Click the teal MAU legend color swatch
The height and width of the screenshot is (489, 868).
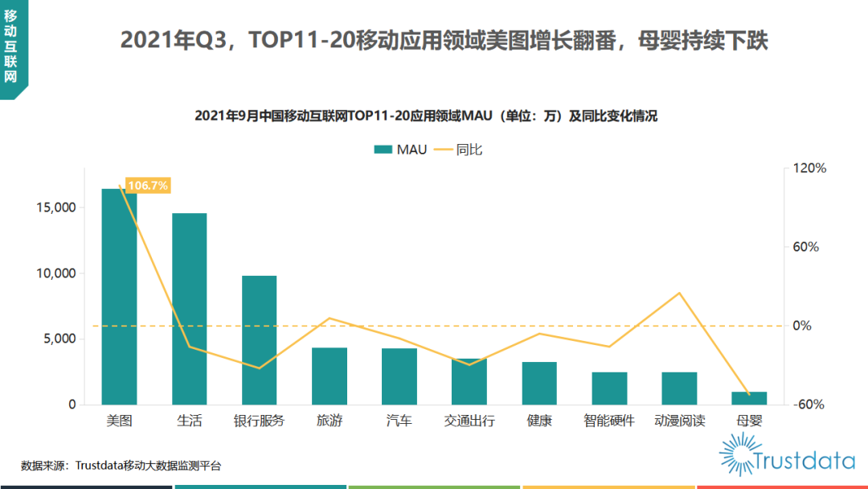pyautogui.click(x=383, y=149)
